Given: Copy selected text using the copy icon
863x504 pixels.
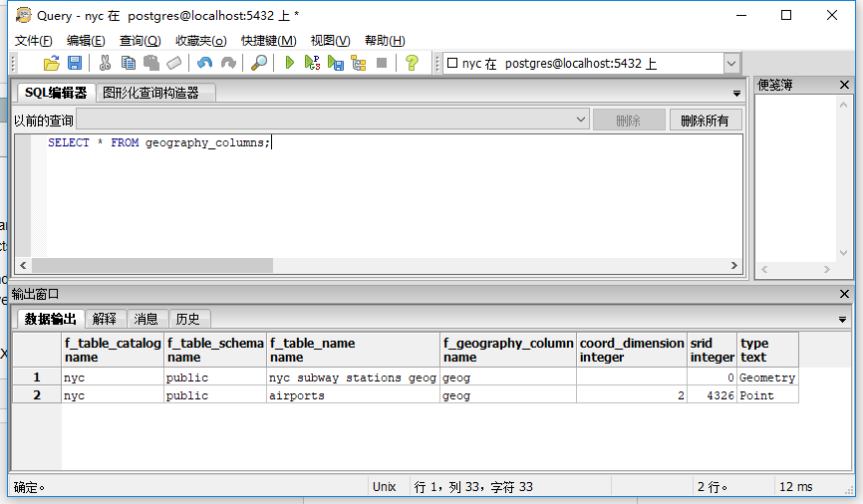Looking at the screenshot, I should (x=129, y=64).
